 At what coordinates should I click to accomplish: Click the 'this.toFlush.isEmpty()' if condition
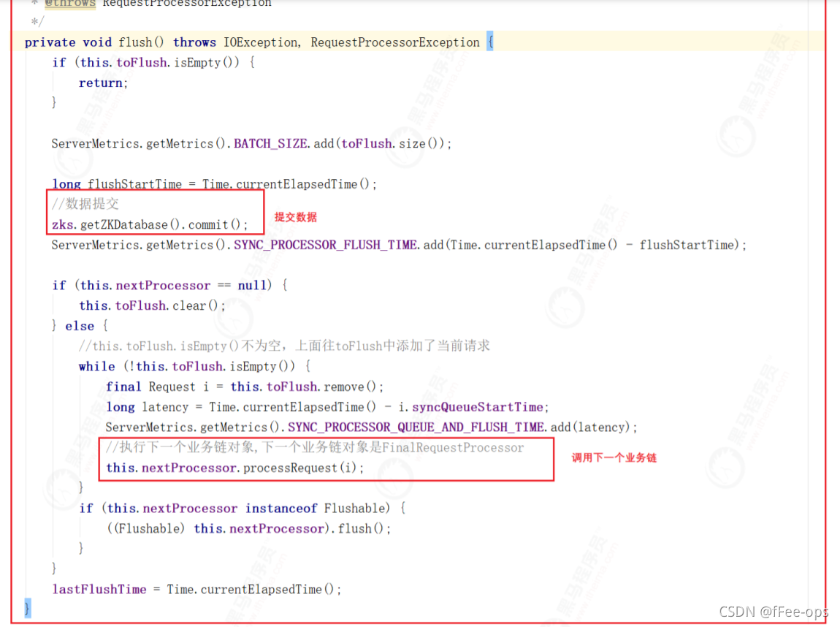tap(153, 63)
